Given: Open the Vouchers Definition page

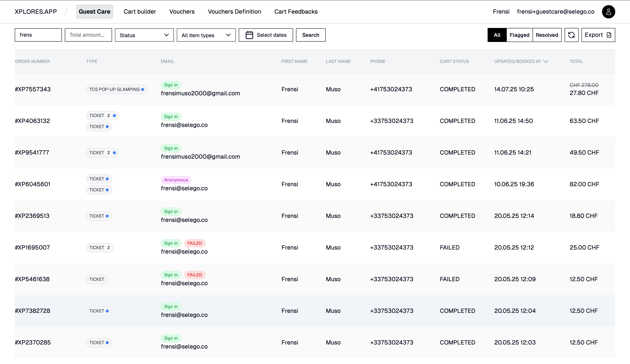Looking at the screenshot, I should [x=234, y=11].
